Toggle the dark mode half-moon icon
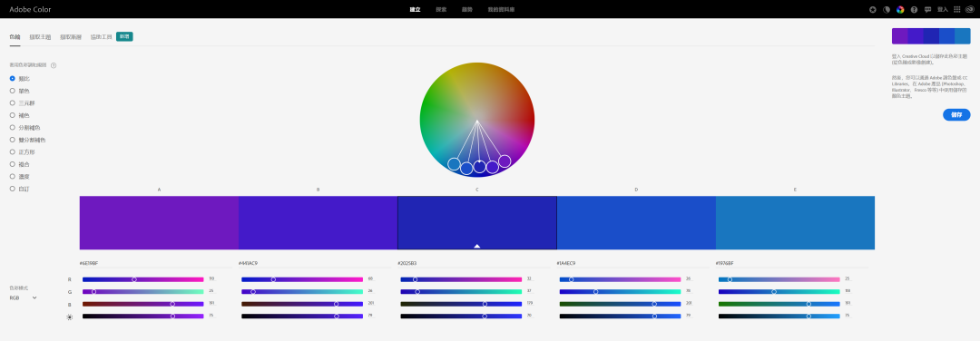This screenshot has width=980, height=341. click(x=887, y=9)
